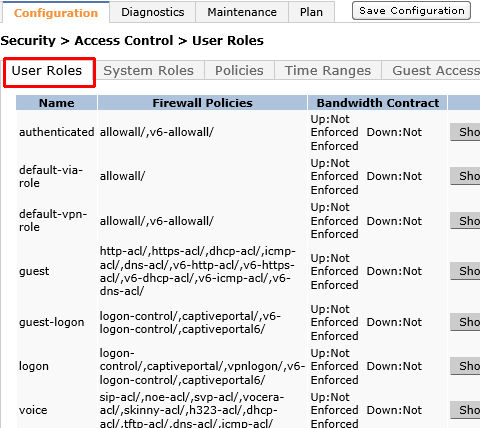This screenshot has height=428, width=480.
Task: Click Show button in the guest row
Action: click(x=465, y=271)
